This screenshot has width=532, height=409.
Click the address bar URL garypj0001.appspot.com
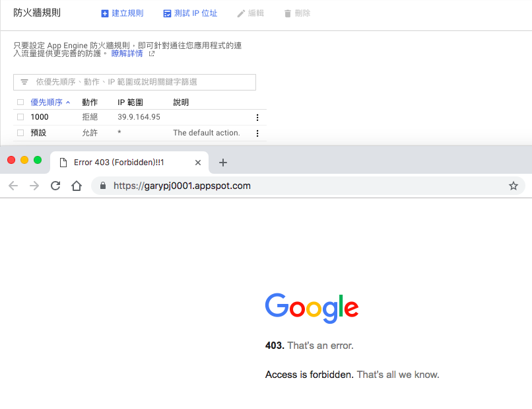(x=182, y=186)
